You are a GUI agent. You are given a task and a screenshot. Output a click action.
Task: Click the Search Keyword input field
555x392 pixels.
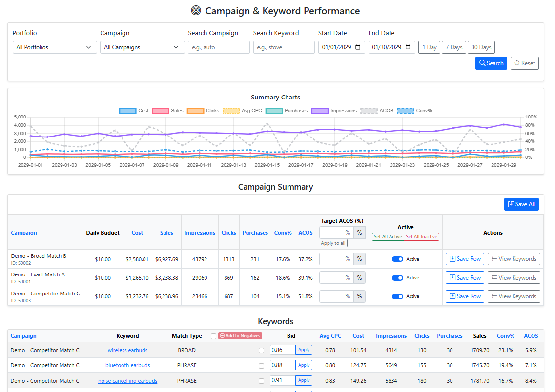[x=284, y=47]
